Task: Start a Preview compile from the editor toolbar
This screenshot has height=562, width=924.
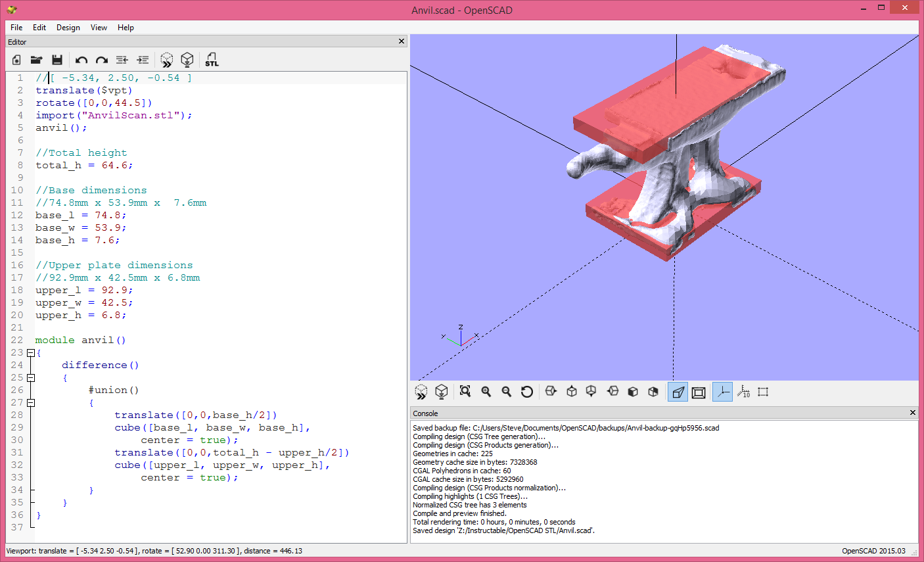Action: click(x=166, y=60)
